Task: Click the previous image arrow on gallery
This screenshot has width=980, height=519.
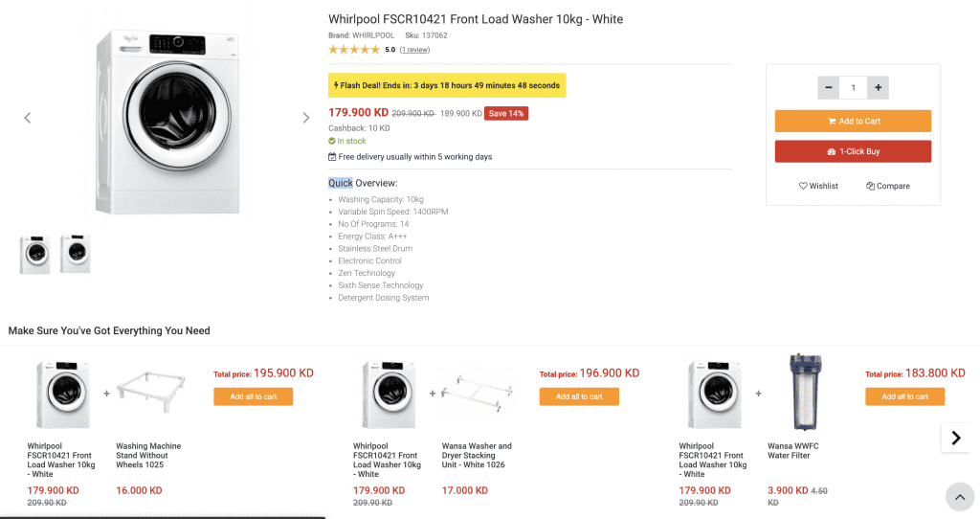Action: 28,118
